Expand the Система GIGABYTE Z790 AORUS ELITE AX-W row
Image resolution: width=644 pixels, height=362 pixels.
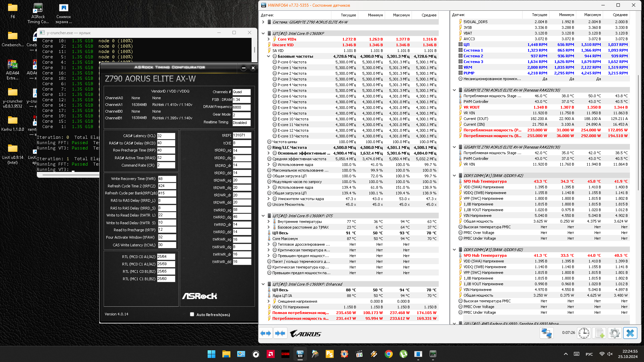(263, 22)
